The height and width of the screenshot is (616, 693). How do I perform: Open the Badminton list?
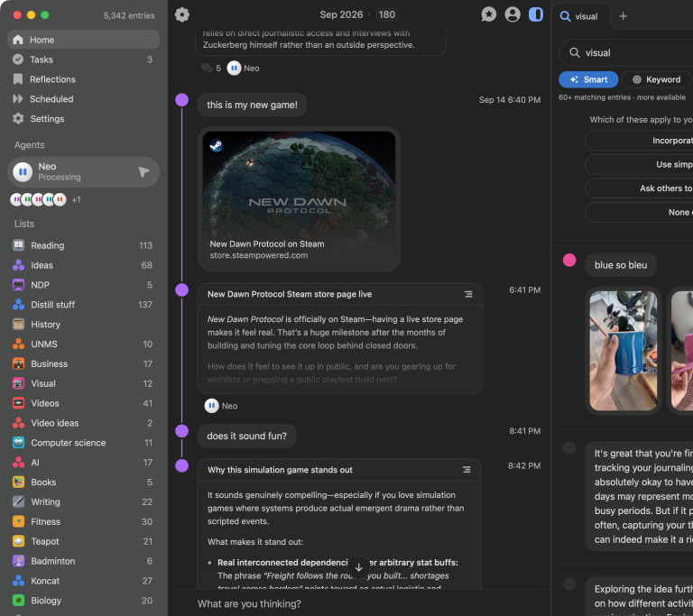tap(84, 561)
